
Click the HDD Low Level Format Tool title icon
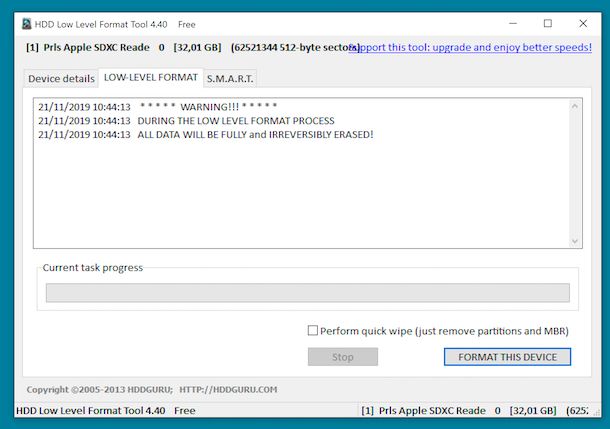(26, 24)
